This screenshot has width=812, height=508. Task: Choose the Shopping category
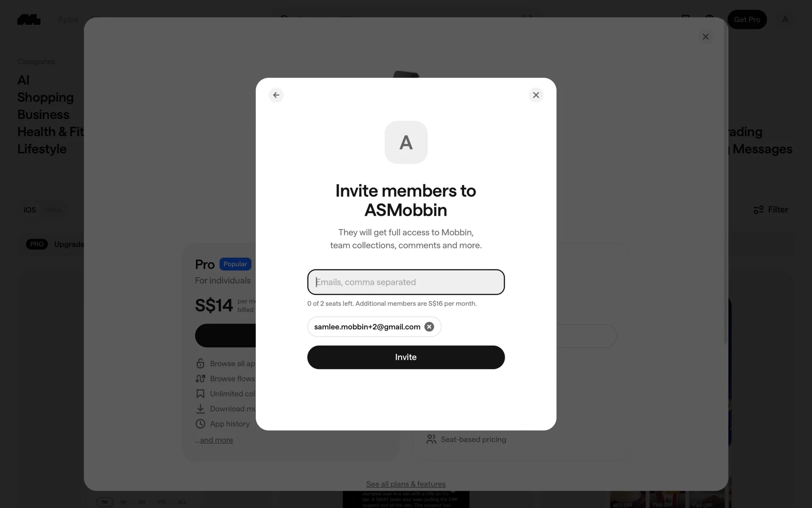[45, 97]
